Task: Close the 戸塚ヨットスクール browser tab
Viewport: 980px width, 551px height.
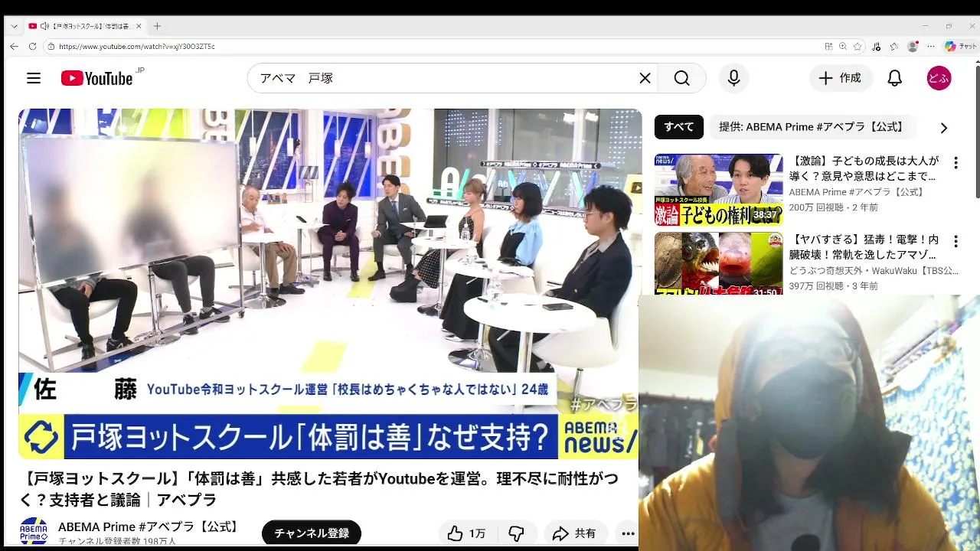Action: tap(139, 26)
